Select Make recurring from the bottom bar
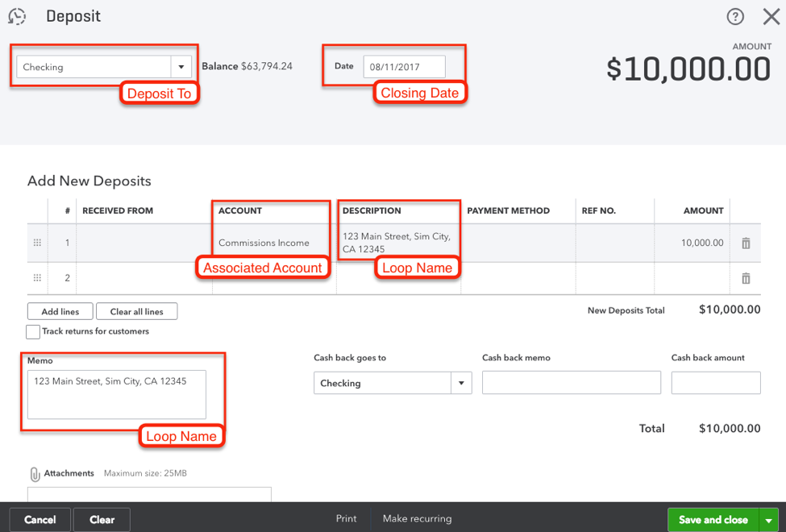 [417, 519]
